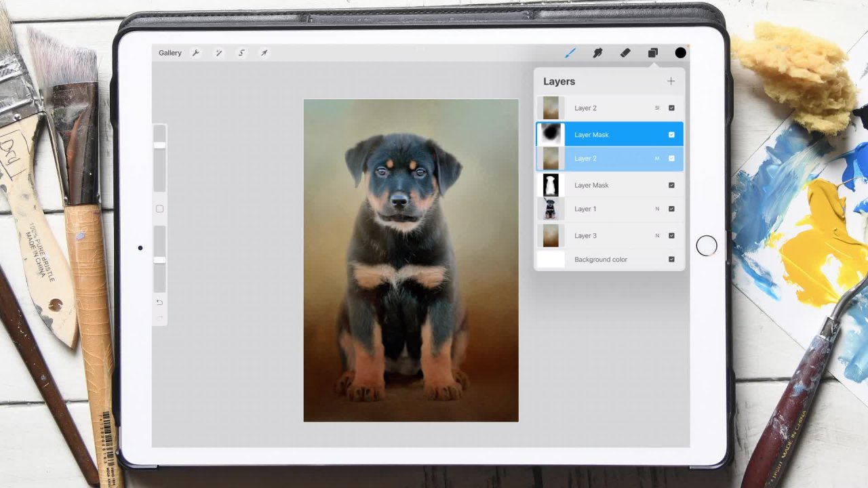Activate the Selection tool

(241, 53)
